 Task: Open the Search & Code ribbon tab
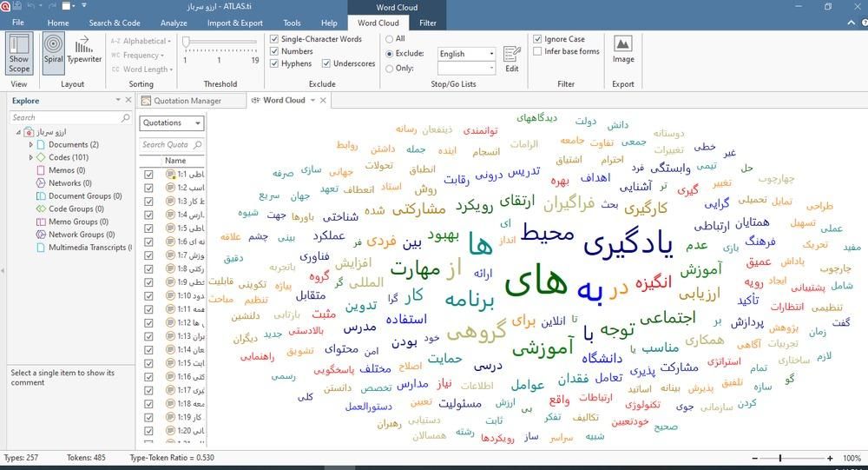115,23
